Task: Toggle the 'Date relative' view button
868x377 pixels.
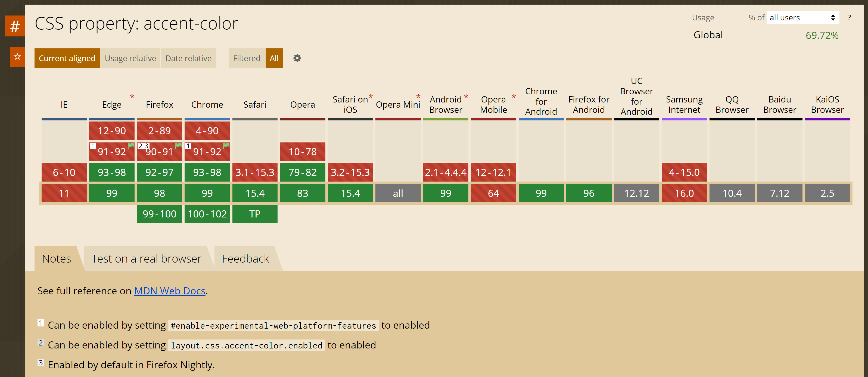Action: (188, 58)
